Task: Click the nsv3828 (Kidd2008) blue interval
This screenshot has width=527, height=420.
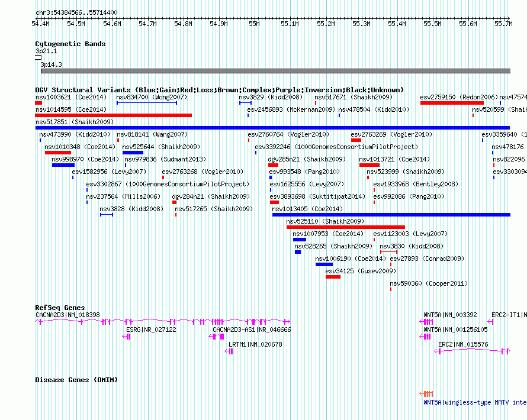Action: coord(107,215)
